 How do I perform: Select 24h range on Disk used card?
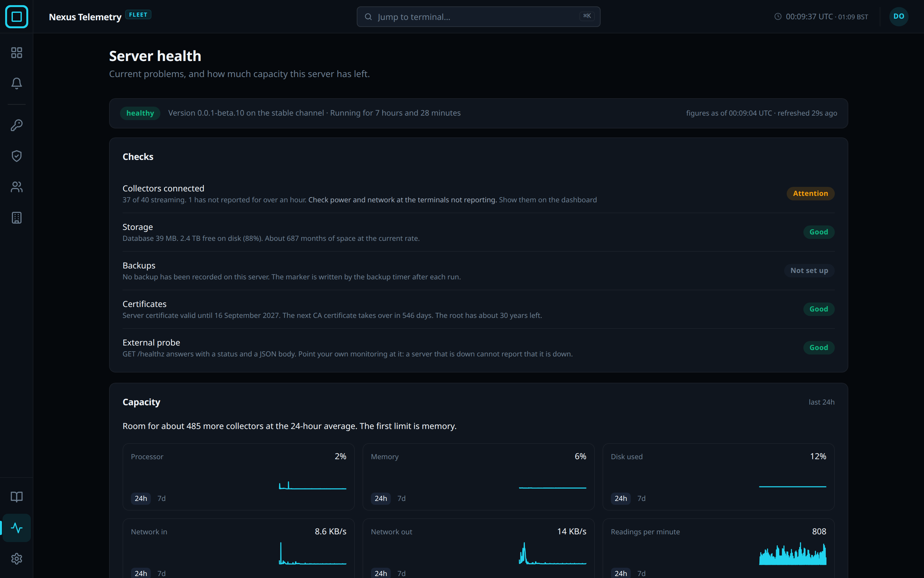(x=620, y=498)
